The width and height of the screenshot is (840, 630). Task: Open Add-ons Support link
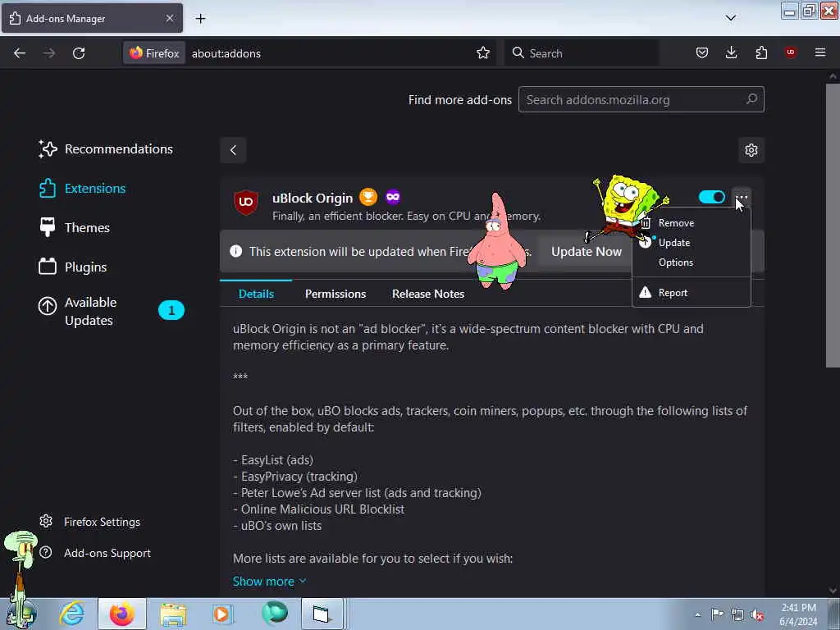click(x=95, y=553)
